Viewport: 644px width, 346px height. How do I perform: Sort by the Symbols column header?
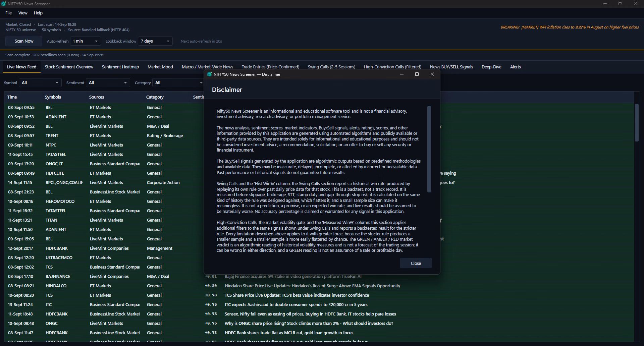pos(64,97)
